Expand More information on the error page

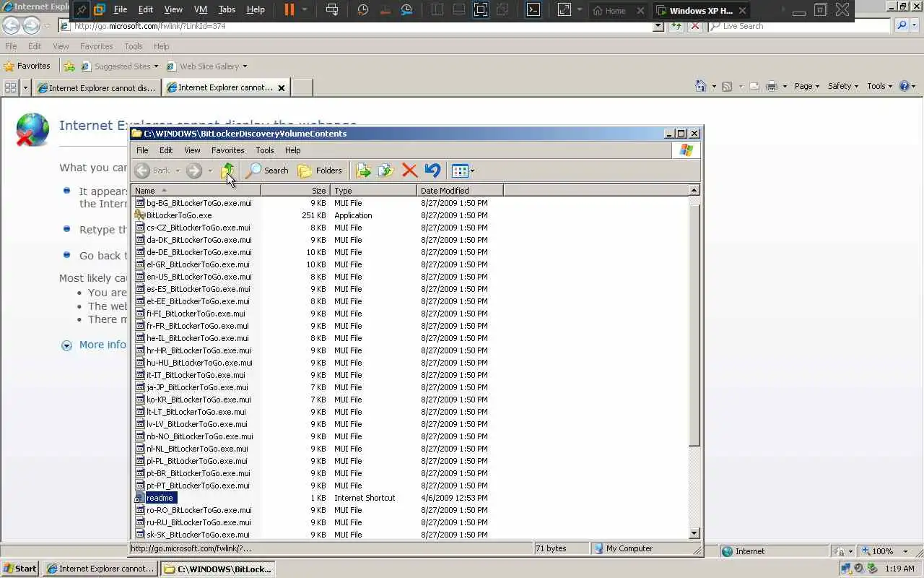pyautogui.click(x=93, y=345)
